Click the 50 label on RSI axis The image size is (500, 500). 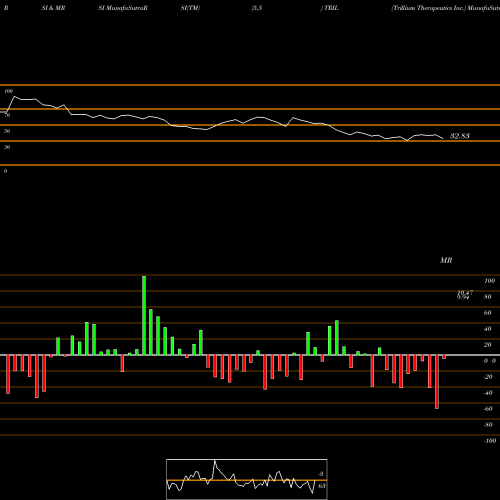[x=7, y=131]
